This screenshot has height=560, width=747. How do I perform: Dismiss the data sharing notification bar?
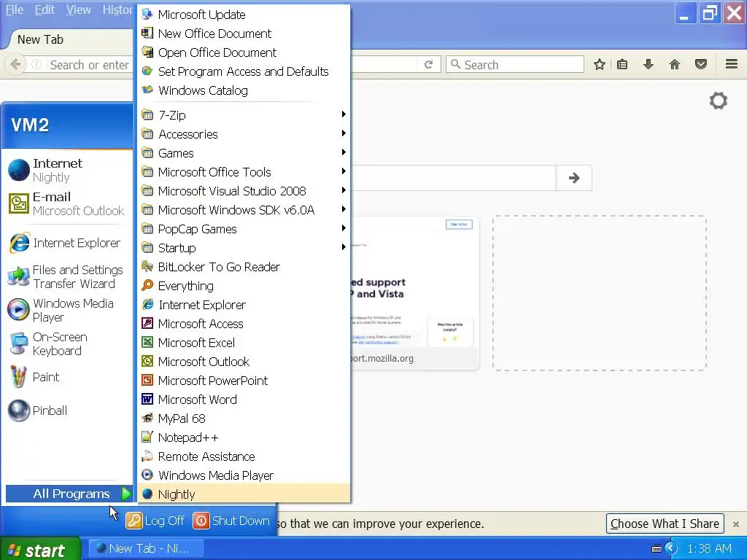(736, 524)
